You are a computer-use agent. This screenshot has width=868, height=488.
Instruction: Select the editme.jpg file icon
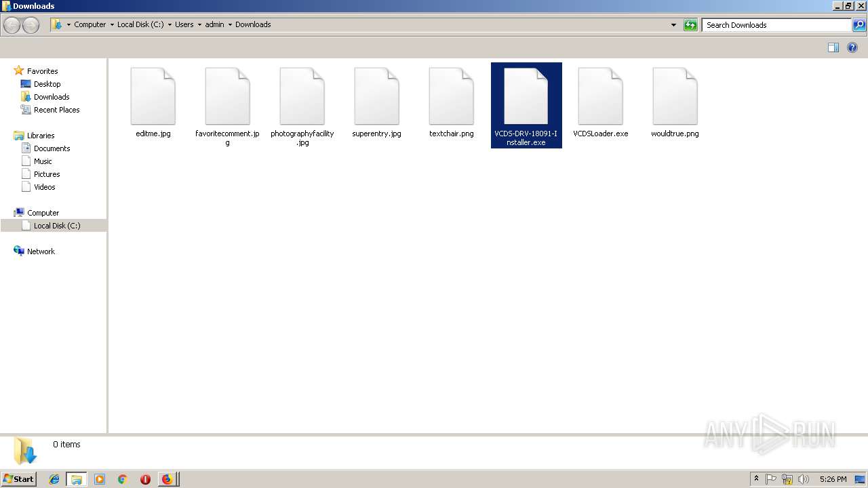tap(153, 96)
